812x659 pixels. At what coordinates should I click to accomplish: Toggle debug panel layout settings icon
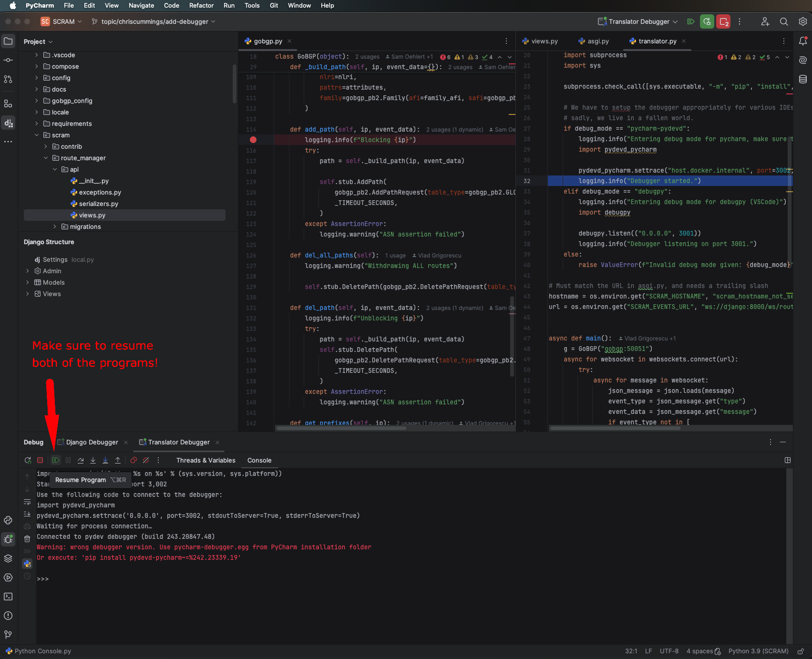pyautogui.click(x=788, y=460)
